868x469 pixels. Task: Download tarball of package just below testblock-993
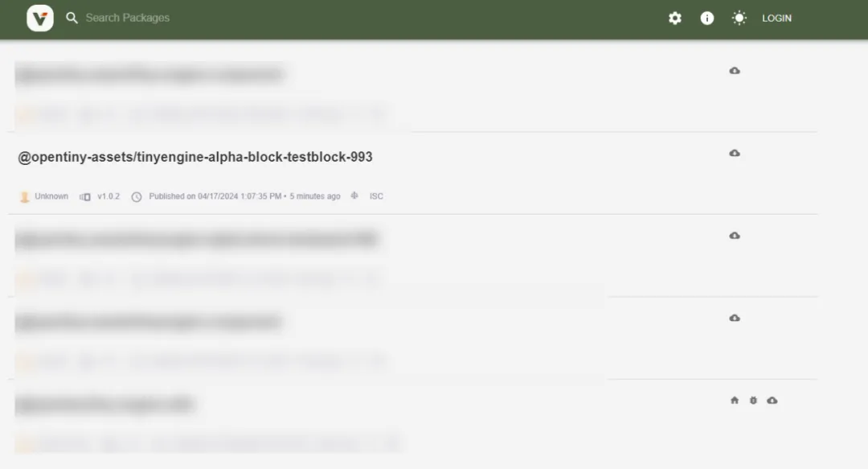(x=735, y=236)
